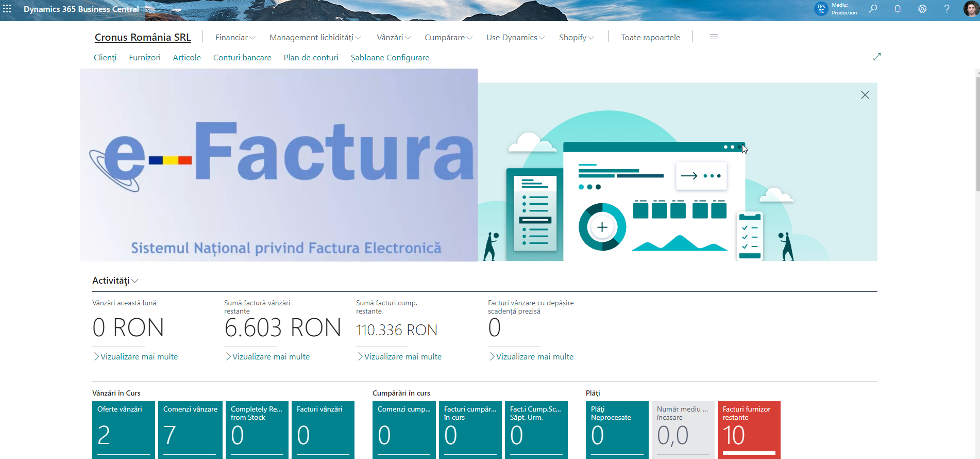Open the app launcher waffle icon
Screen dimensions: 980x459
point(7,9)
